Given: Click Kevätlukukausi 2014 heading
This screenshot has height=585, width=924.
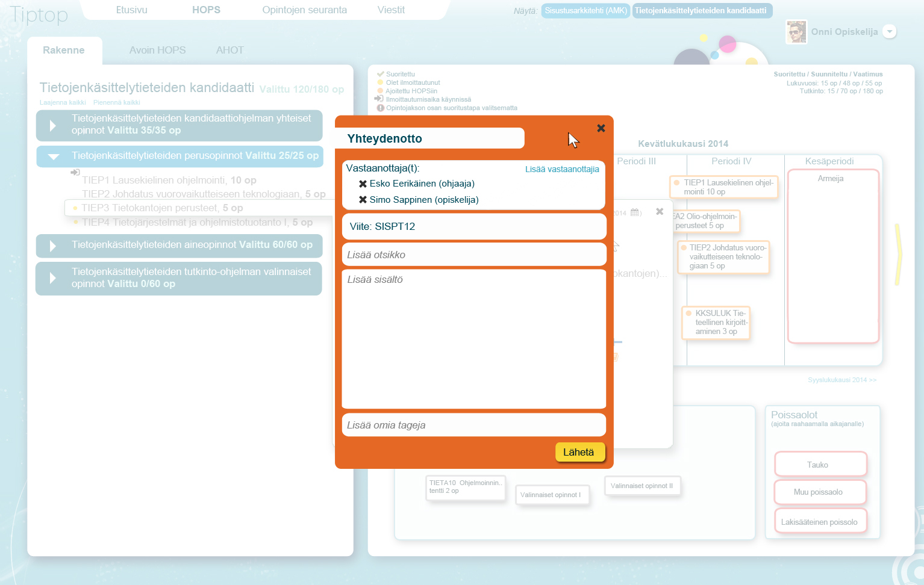Looking at the screenshot, I should [683, 144].
